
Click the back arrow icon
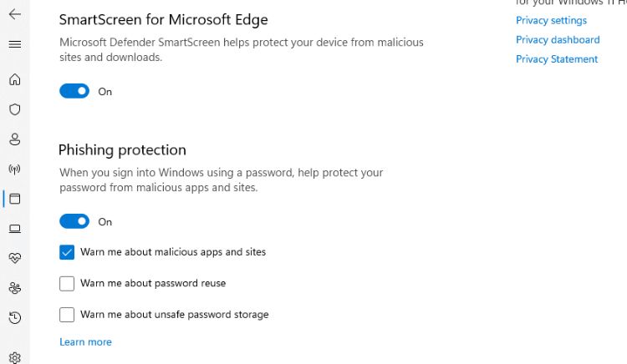click(x=14, y=14)
